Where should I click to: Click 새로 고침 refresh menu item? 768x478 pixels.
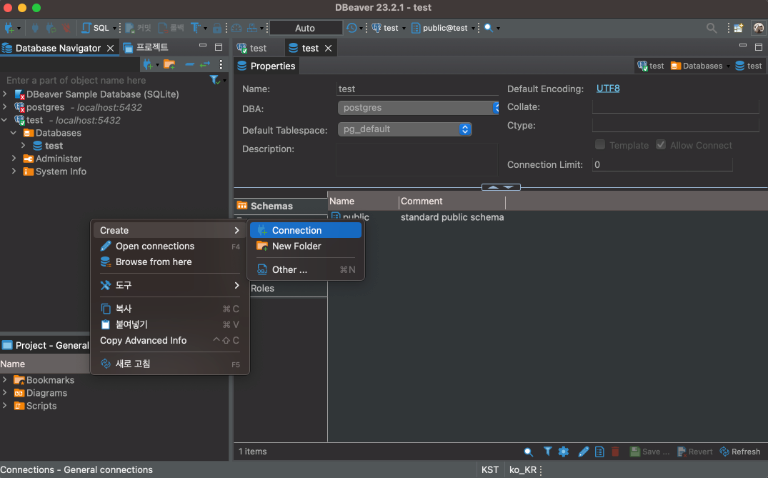pos(170,364)
